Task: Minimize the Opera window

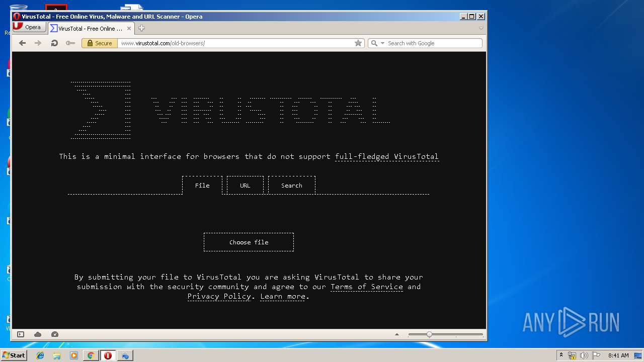Action: [x=463, y=16]
